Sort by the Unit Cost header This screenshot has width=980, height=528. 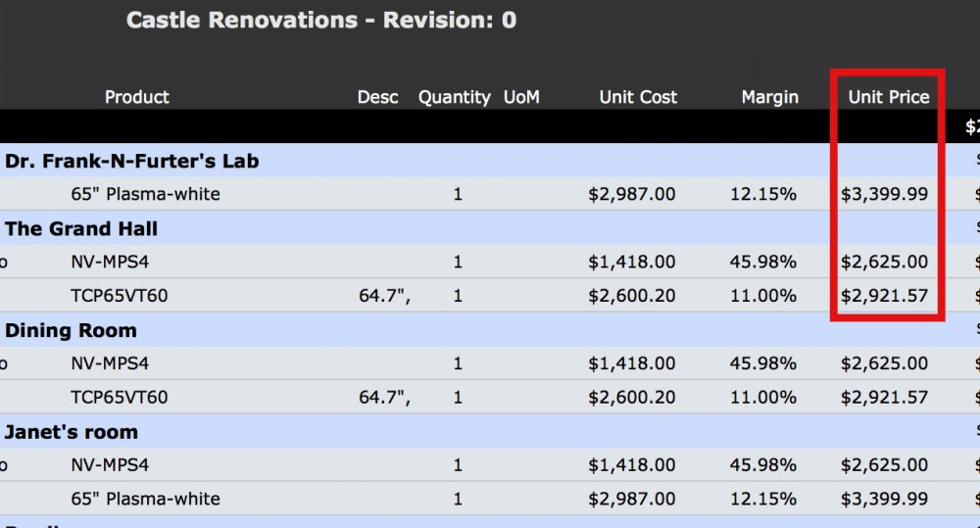point(638,97)
